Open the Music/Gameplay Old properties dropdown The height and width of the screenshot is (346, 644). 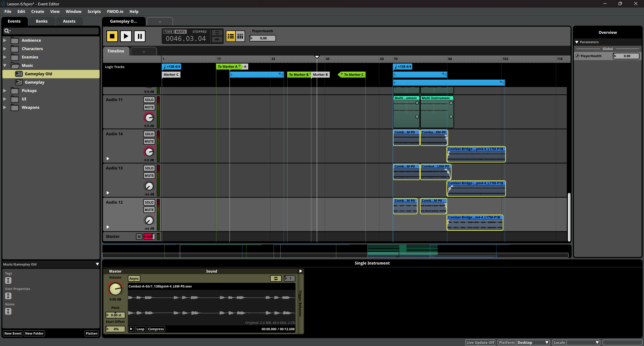[x=97, y=264]
